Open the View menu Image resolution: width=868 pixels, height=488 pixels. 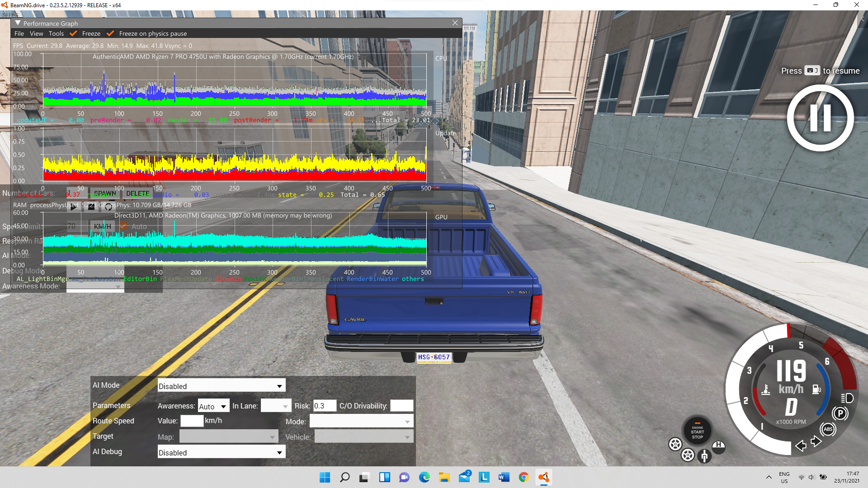[x=37, y=33]
